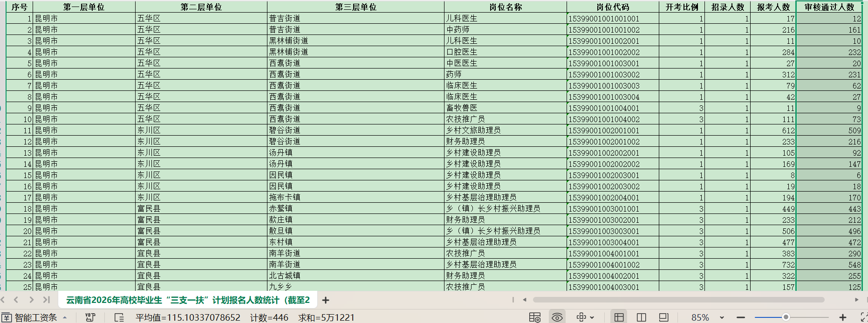The width and height of the screenshot is (868, 323).
Task: Click the 智能工资条 button
Action: click(35, 317)
